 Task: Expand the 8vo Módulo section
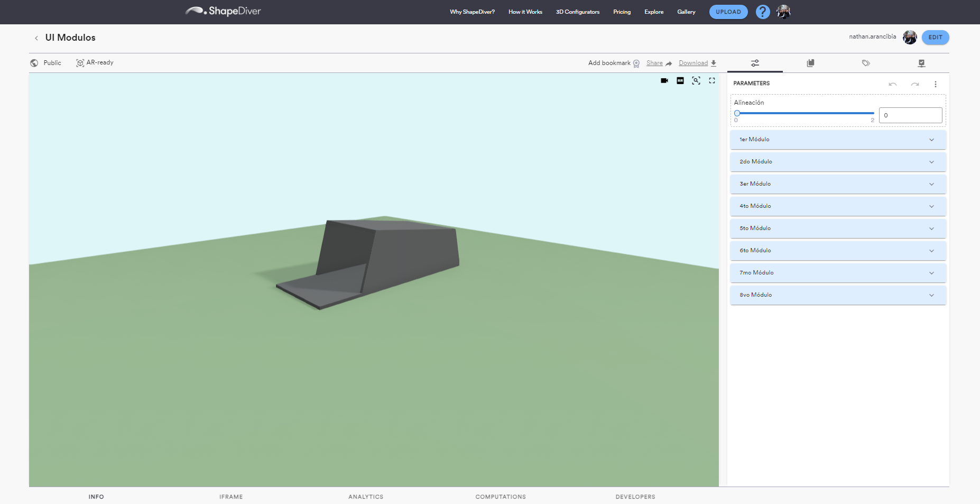838,295
